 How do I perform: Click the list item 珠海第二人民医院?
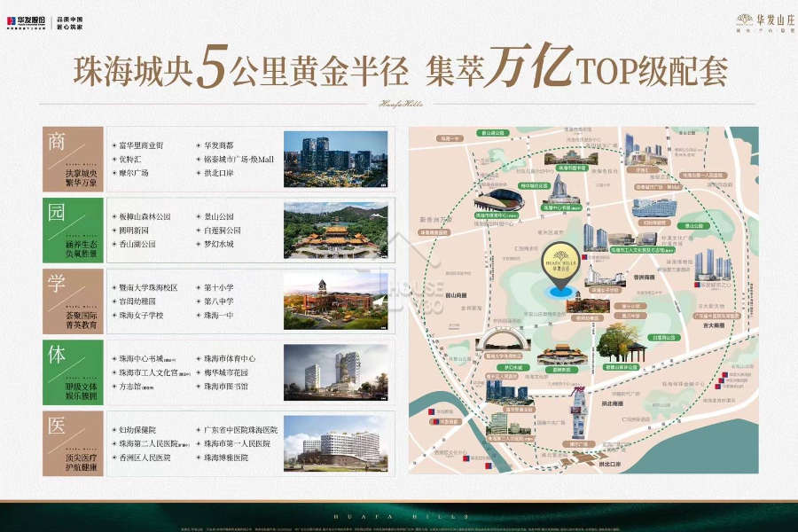coord(148,443)
